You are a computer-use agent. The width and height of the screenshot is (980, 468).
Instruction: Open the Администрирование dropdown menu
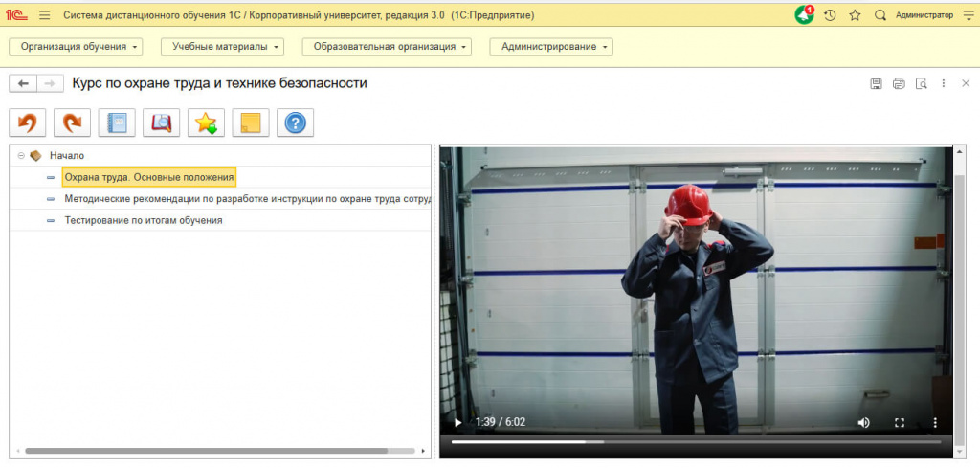click(551, 47)
